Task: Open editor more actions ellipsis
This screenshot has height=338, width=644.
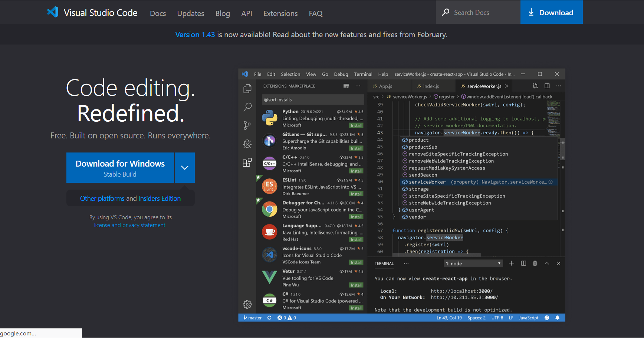Action: click(x=559, y=86)
